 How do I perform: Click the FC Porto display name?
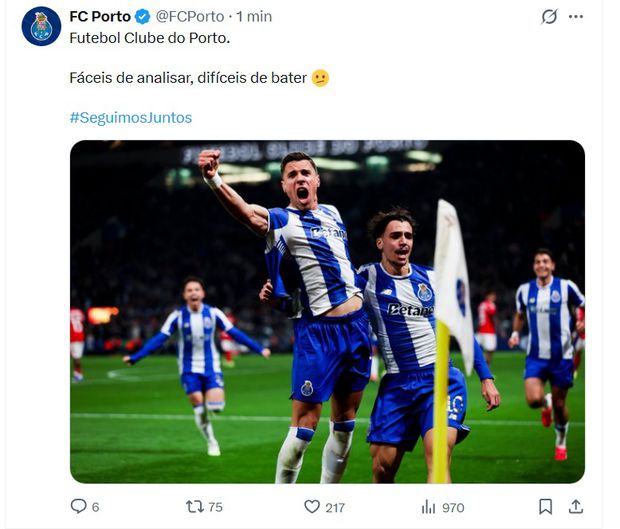[100, 17]
